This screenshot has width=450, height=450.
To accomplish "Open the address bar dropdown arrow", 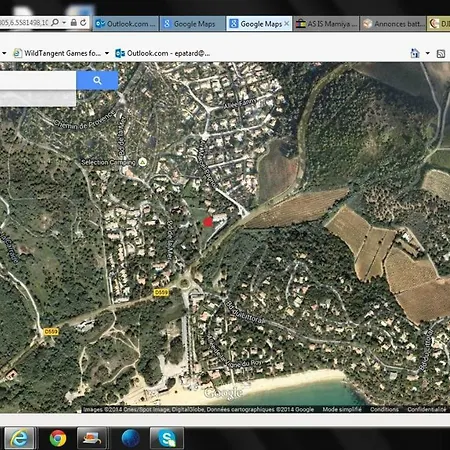I will pyautogui.click(x=64, y=23).
